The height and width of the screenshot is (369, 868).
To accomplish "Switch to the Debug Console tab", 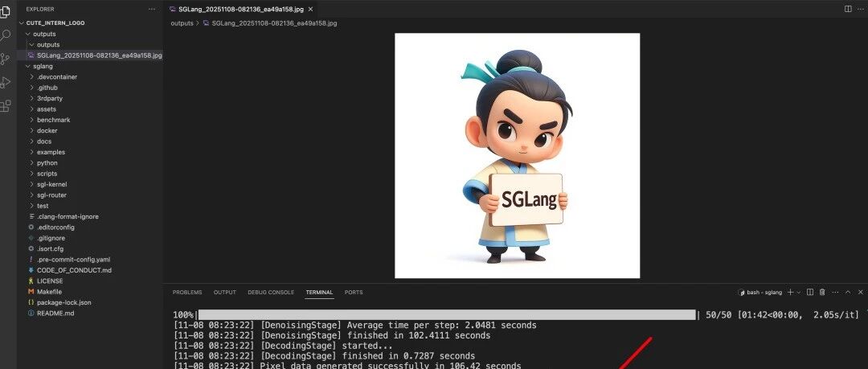I will tap(271, 292).
